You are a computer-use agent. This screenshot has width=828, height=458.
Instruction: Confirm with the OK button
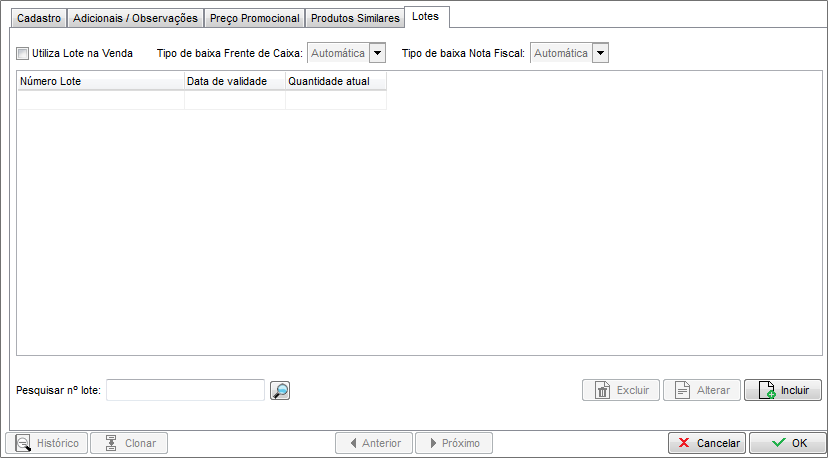788,443
